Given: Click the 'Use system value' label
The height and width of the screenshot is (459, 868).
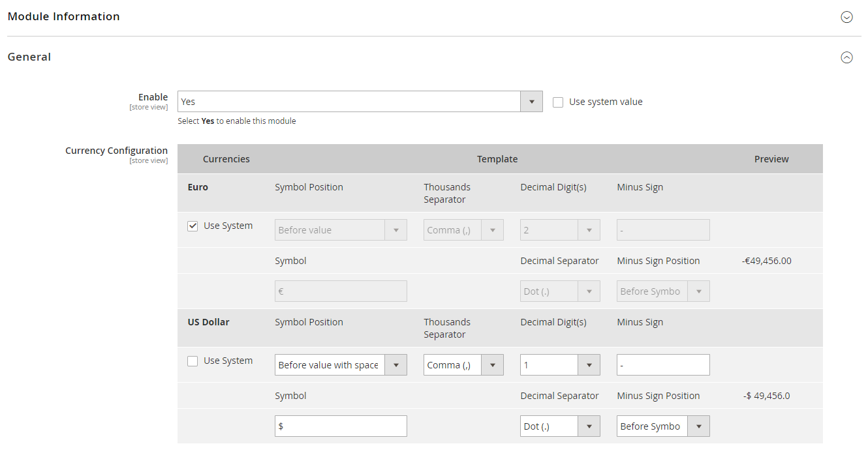Looking at the screenshot, I should [x=606, y=102].
